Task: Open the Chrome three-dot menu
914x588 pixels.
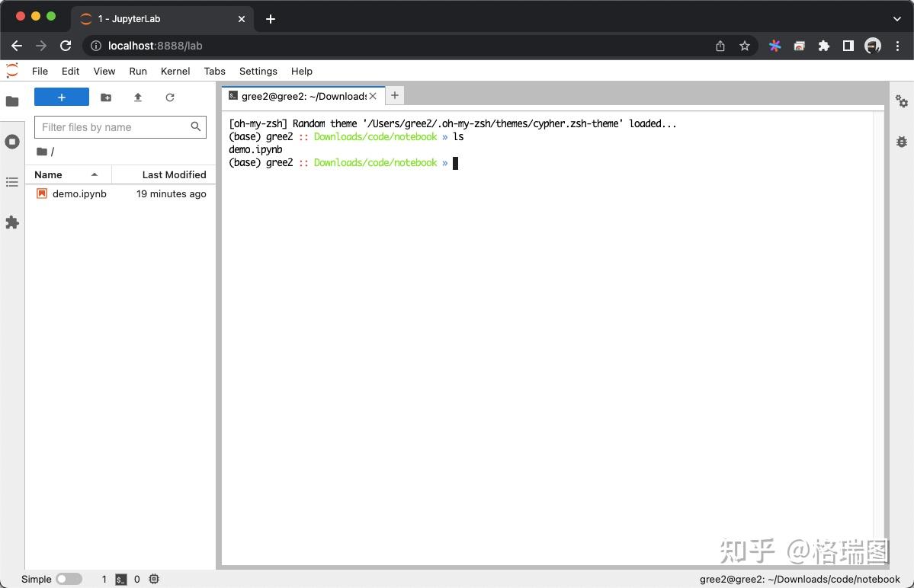Action: click(x=897, y=46)
